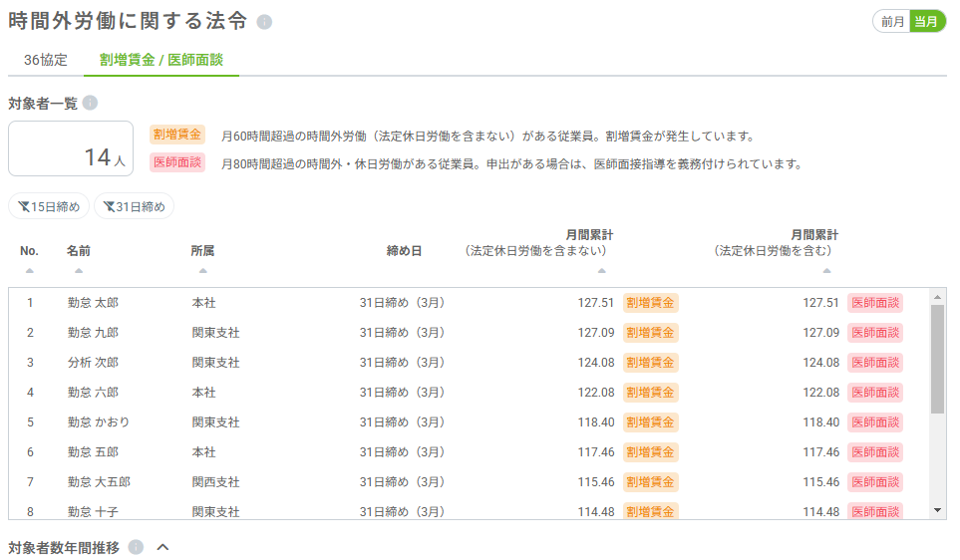The height and width of the screenshot is (560, 960).
Task: Click the table scrollbar up arrow
Action: tap(937, 297)
